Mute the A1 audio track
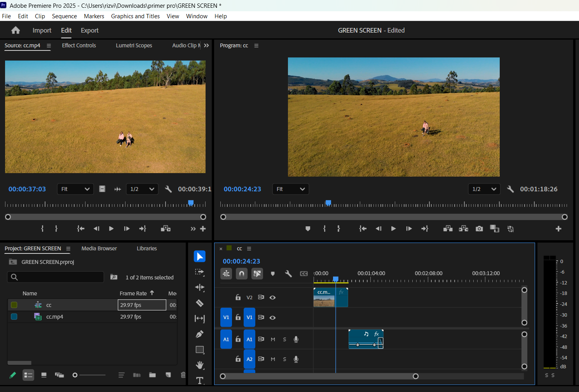 (x=273, y=340)
